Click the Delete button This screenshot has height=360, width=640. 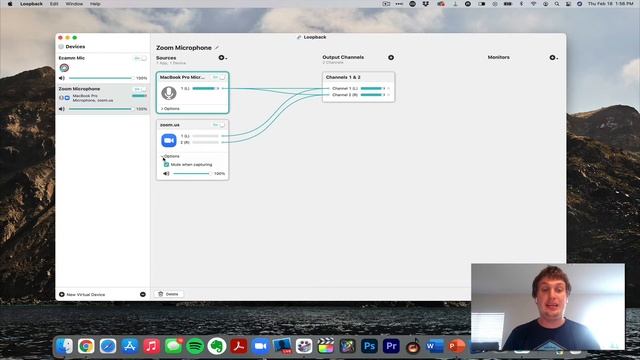pyautogui.click(x=169, y=294)
